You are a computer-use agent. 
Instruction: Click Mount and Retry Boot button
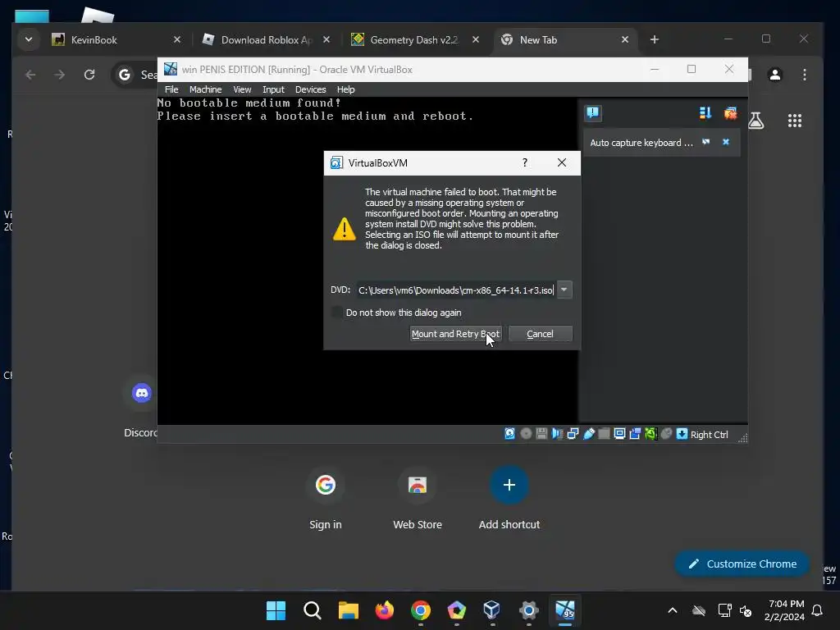pos(455,334)
